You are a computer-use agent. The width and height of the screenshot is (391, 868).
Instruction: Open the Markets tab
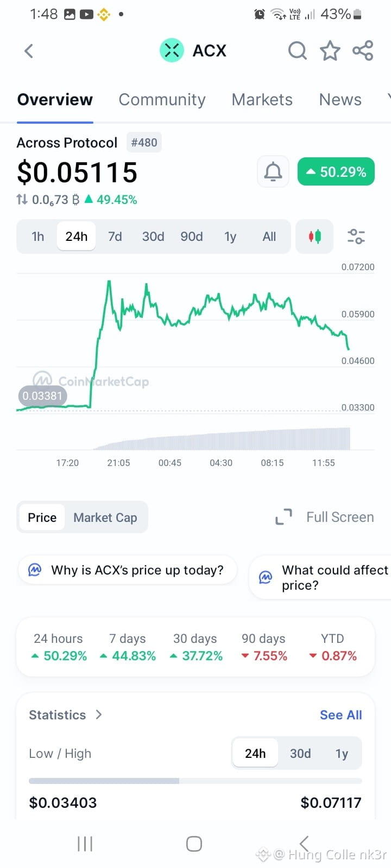[x=262, y=100]
